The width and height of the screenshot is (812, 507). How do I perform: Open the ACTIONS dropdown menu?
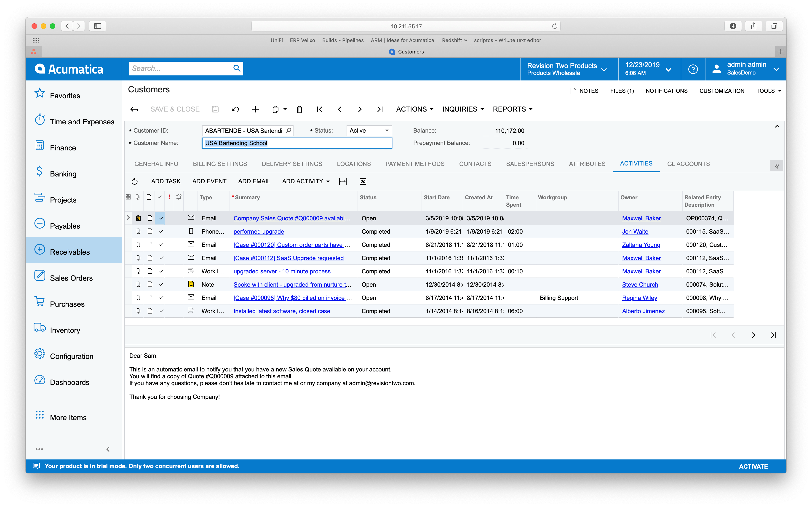pos(414,109)
